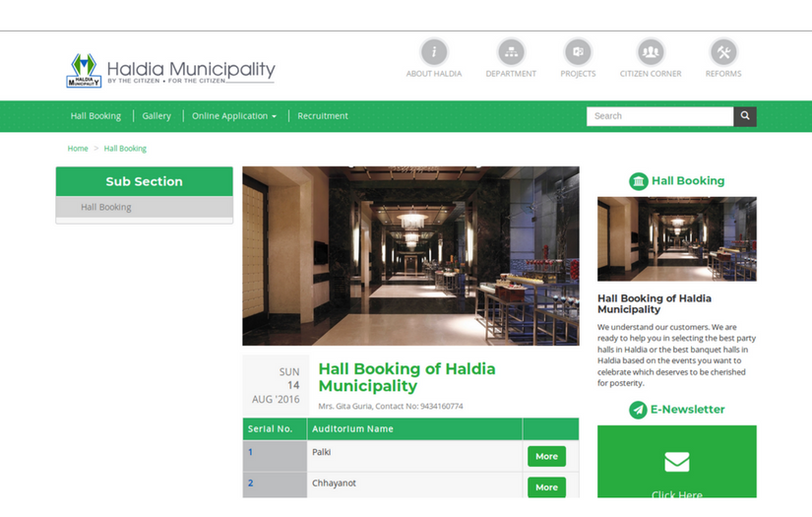Click the Sub Section header

(x=144, y=181)
